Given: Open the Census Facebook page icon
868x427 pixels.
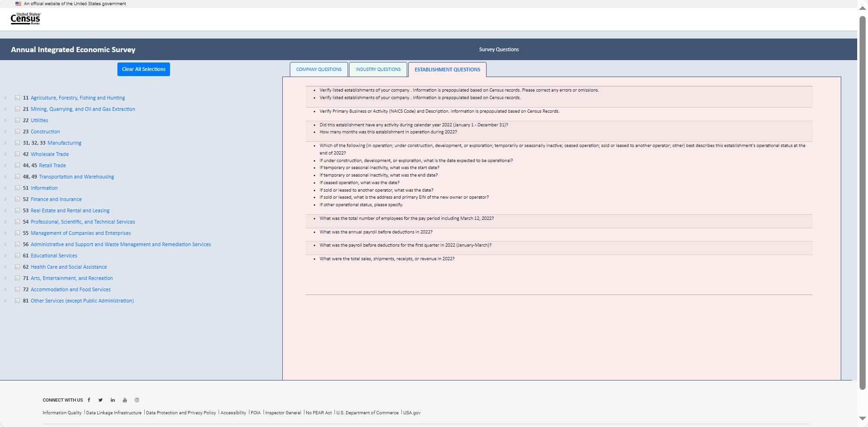Looking at the screenshot, I should tap(89, 400).
